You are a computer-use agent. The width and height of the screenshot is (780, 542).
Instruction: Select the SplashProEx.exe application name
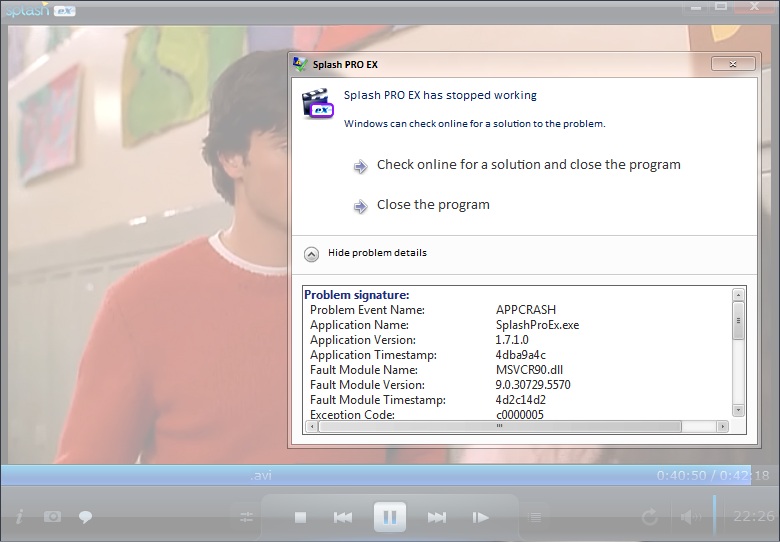[537, 325]
